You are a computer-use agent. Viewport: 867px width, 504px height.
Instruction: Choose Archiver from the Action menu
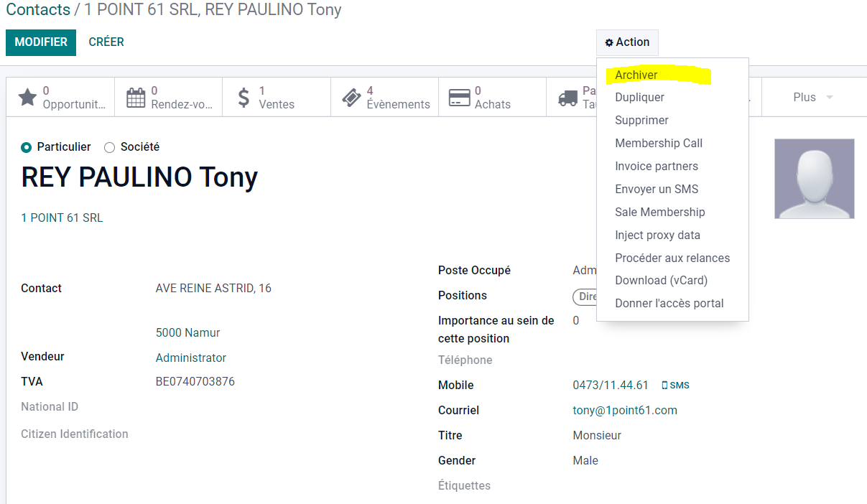point(636,75)
